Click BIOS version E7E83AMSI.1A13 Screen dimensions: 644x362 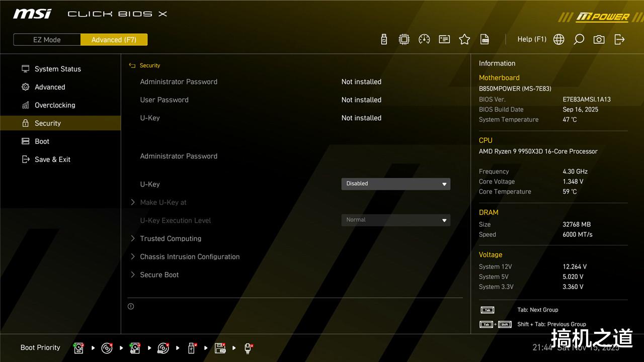point(587,100)
